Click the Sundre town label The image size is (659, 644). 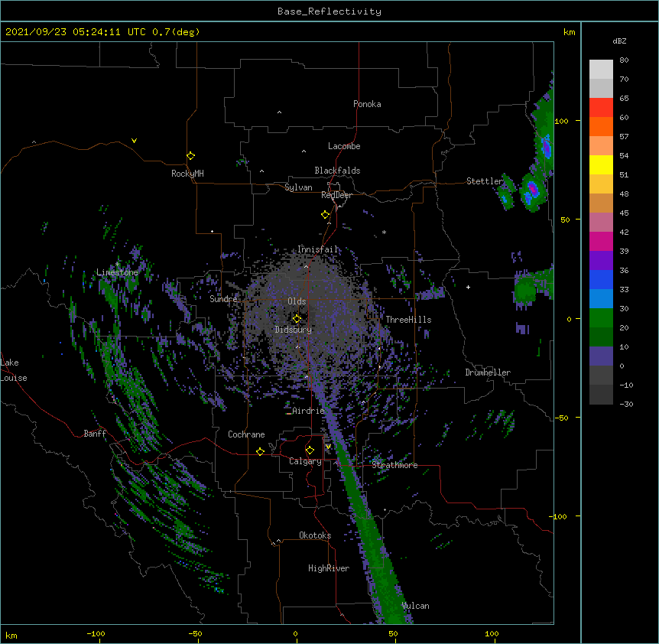(x=223, y=299)
